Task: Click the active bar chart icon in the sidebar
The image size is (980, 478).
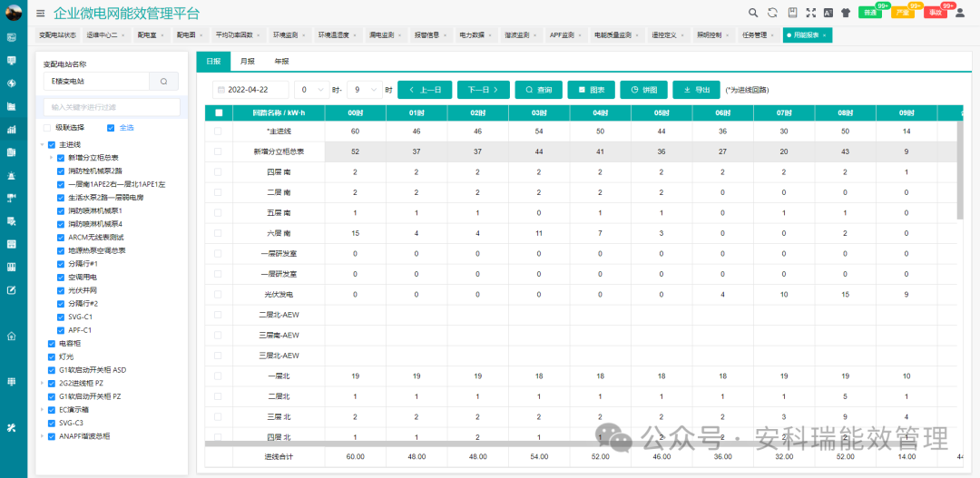Action: click(11, 130)
